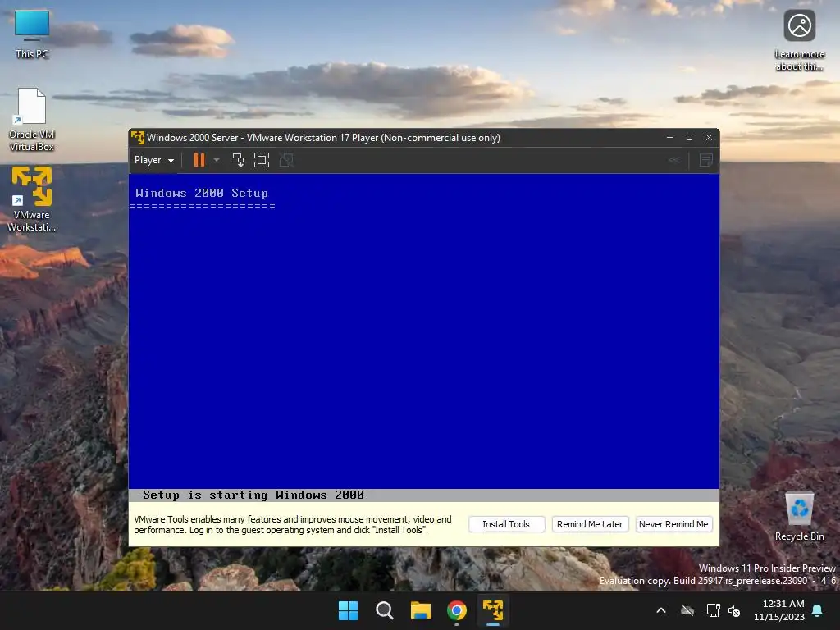Choose Never Remind Me button
Image resolution: width=840 pixels, height=630 pixels.
(x=673, y=524)
